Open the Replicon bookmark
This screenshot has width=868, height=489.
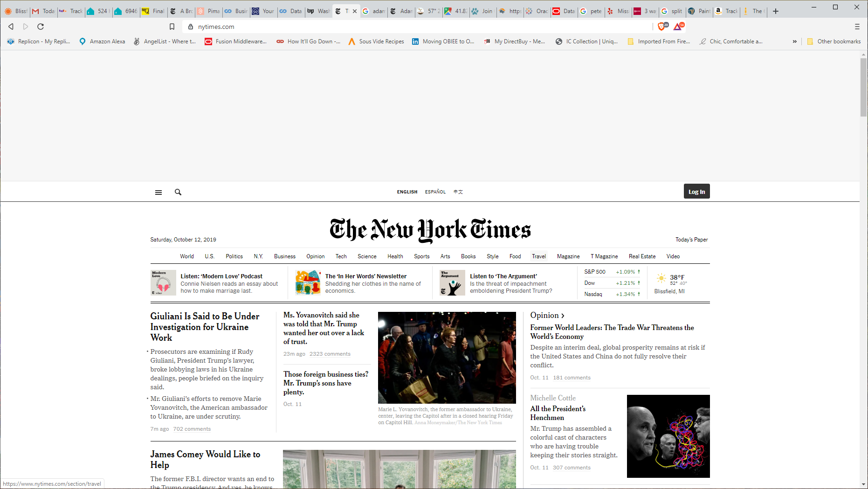click(x=39, y=41)
